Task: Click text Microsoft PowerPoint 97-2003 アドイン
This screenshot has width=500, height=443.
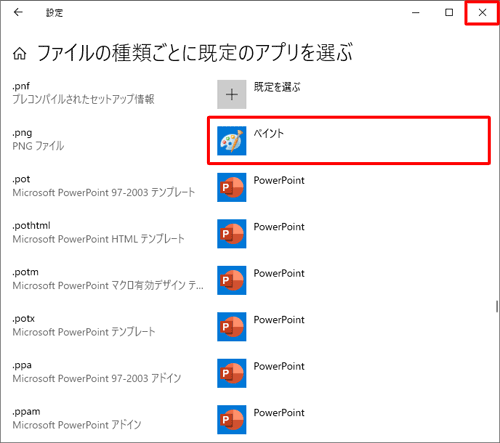Action: (x=97, y=378)
